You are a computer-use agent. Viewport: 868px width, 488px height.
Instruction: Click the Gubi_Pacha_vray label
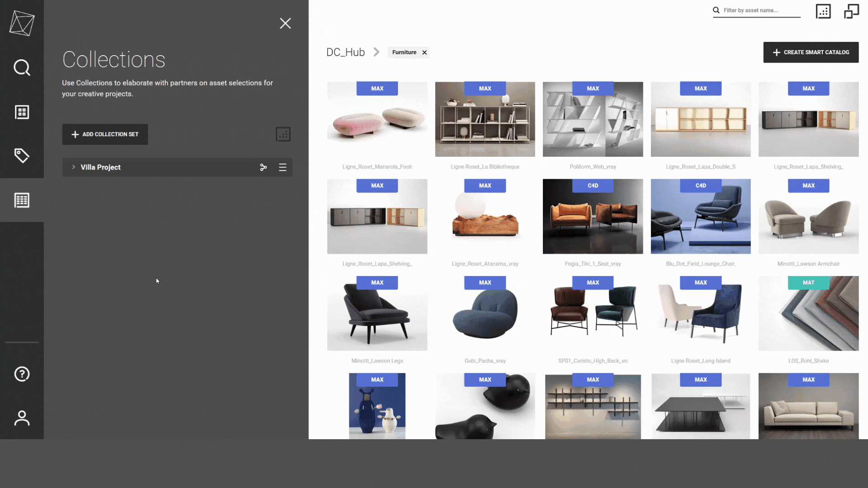[485, 361]
